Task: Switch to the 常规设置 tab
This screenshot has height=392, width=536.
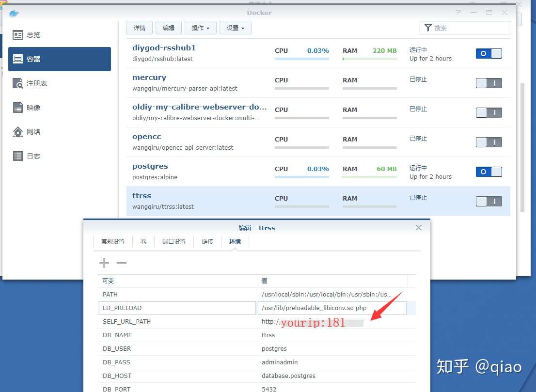Action: (113, 242)
